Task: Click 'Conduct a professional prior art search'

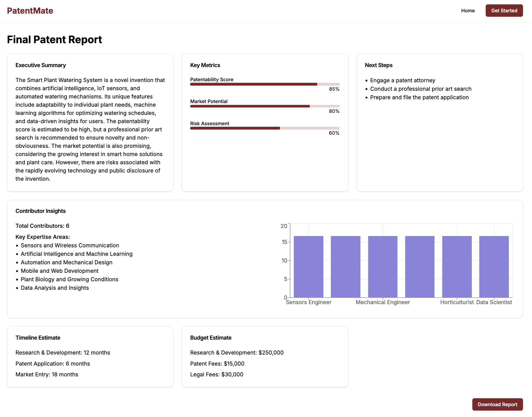Action: pyautogui.click(x=421, y=89)
